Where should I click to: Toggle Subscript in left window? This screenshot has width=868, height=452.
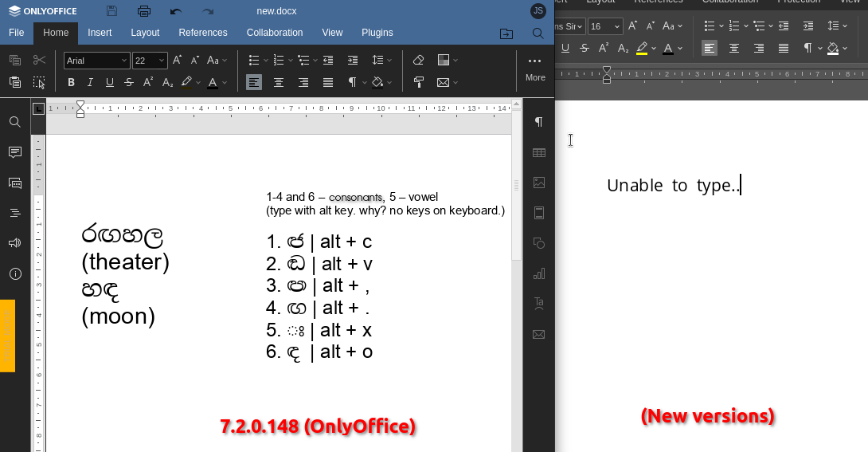[x=168, y=83]
